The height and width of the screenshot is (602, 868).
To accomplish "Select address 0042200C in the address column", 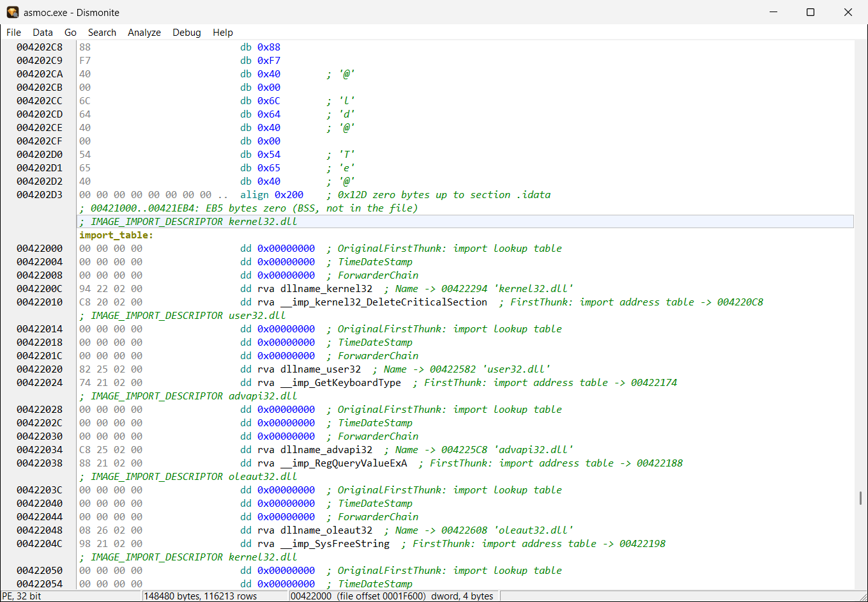I will click(x=40, y=289).
